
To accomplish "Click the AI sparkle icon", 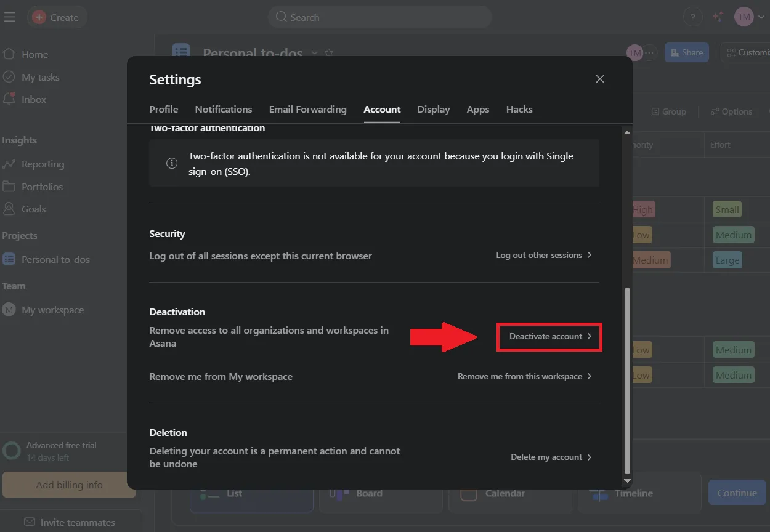I will pos(718,17).
